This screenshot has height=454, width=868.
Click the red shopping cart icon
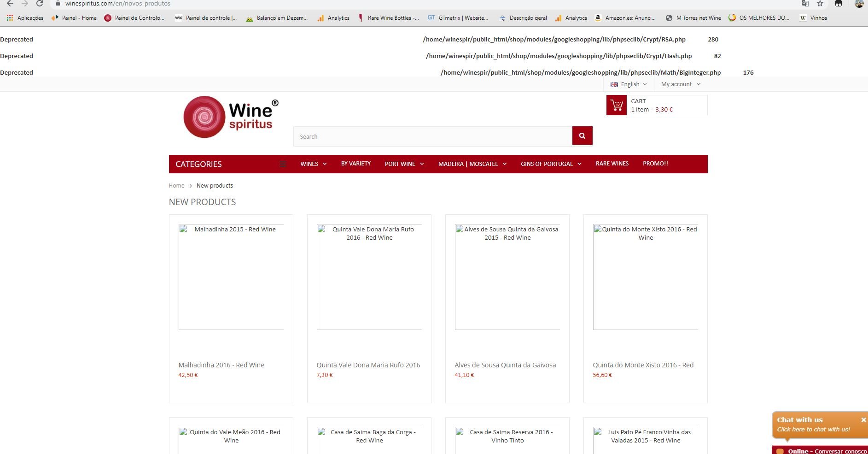(617, 105)
